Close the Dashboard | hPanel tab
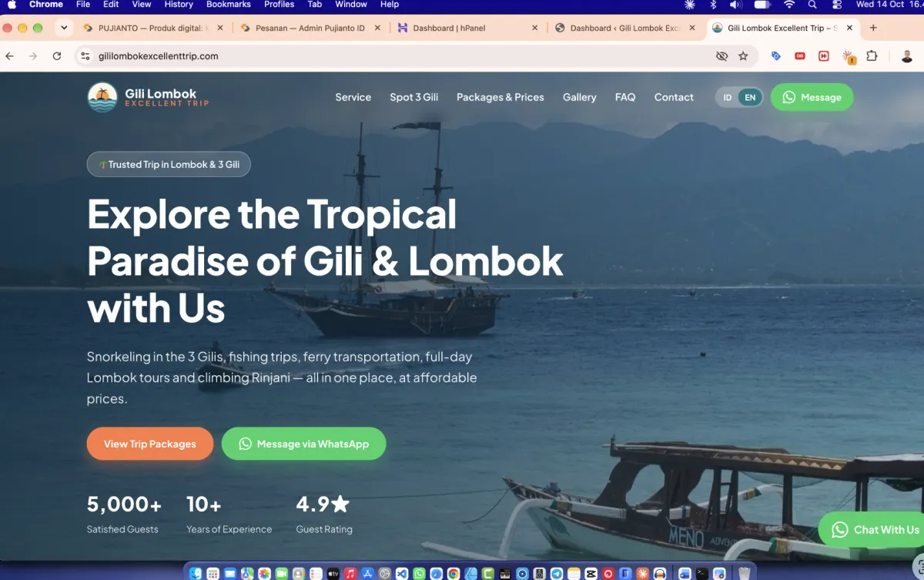 click(x=535, y=28)
